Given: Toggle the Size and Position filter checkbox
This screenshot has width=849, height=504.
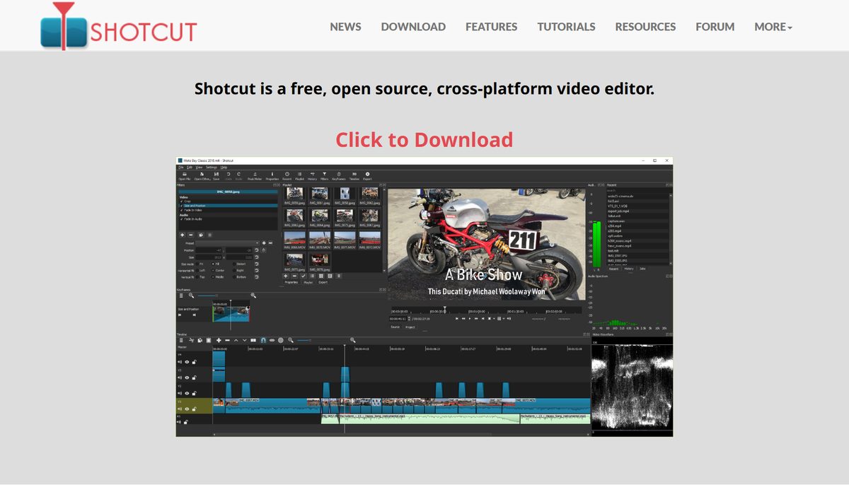Looking at the screenshot, I should (x=181, y=206).
